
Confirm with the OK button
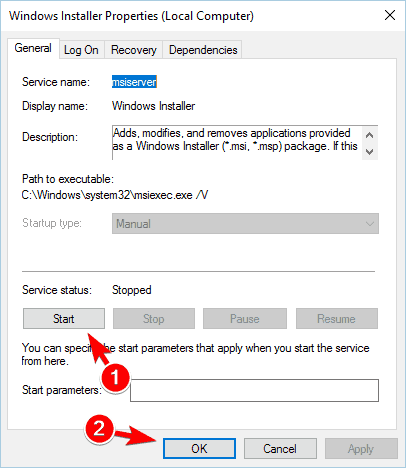[199, 449]
